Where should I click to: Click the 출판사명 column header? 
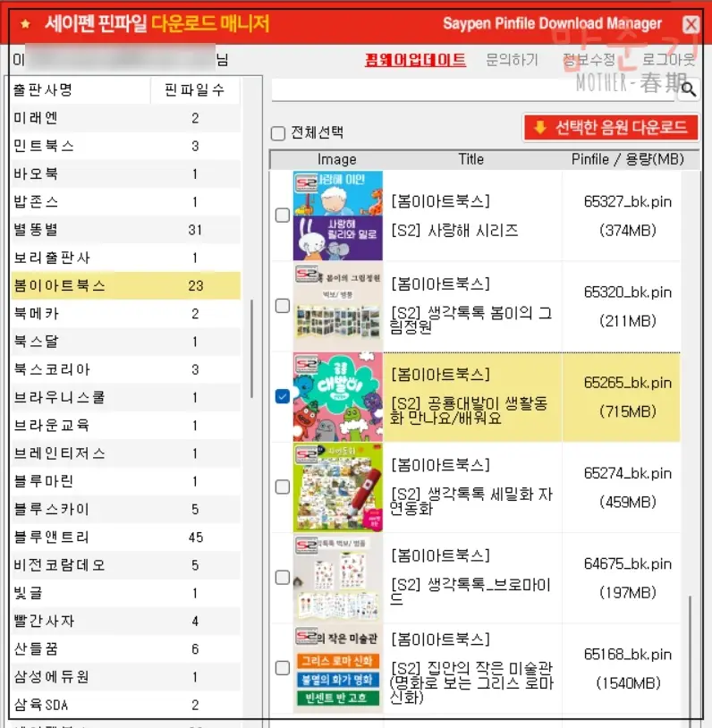[x=80, y=89]
